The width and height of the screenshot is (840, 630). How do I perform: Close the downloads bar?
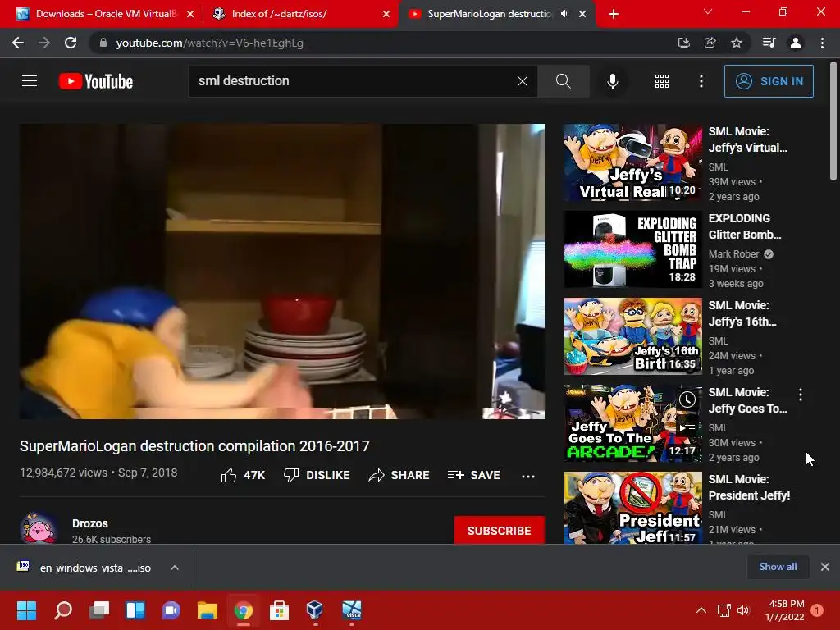pos(825,567)
